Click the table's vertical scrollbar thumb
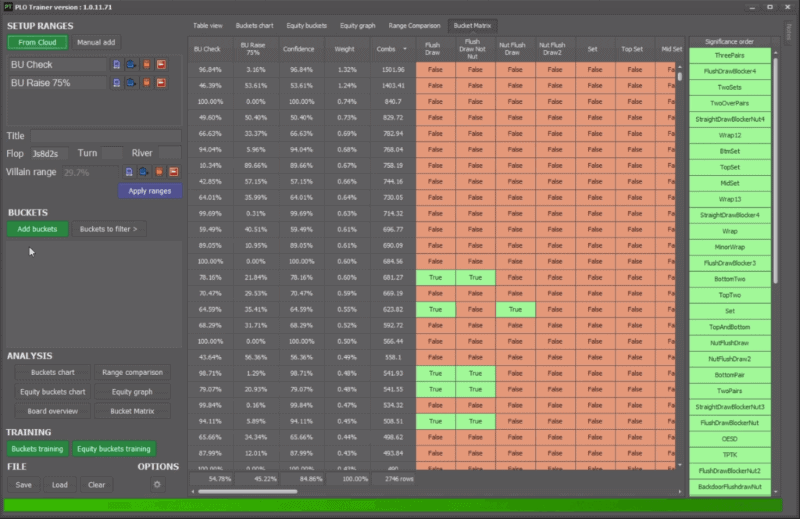The image size is (800, 519). [680, 77]
